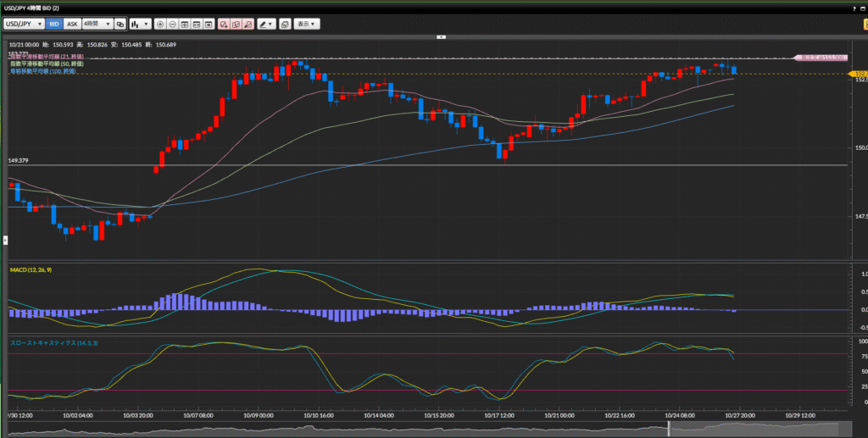Viewport: 868px width, 438px height.
Task: Click the MACD (12, 26, 9) indicator label
Action: (32, 269)
